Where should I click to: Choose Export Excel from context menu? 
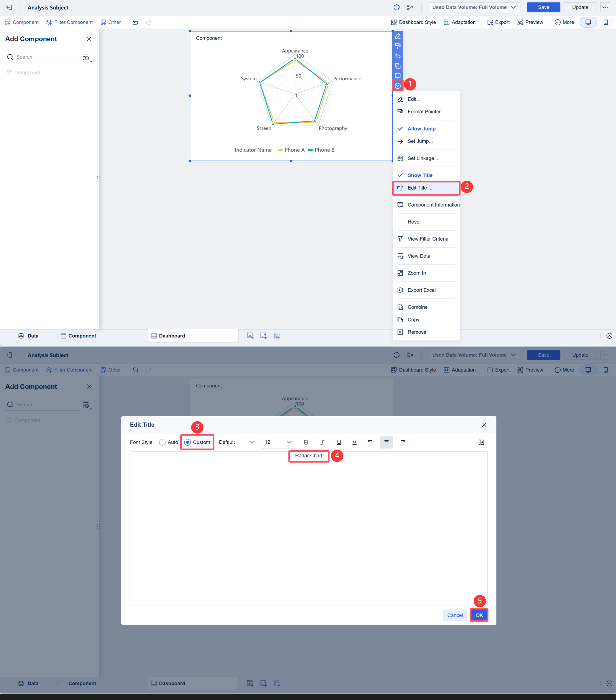coord(421,290)
